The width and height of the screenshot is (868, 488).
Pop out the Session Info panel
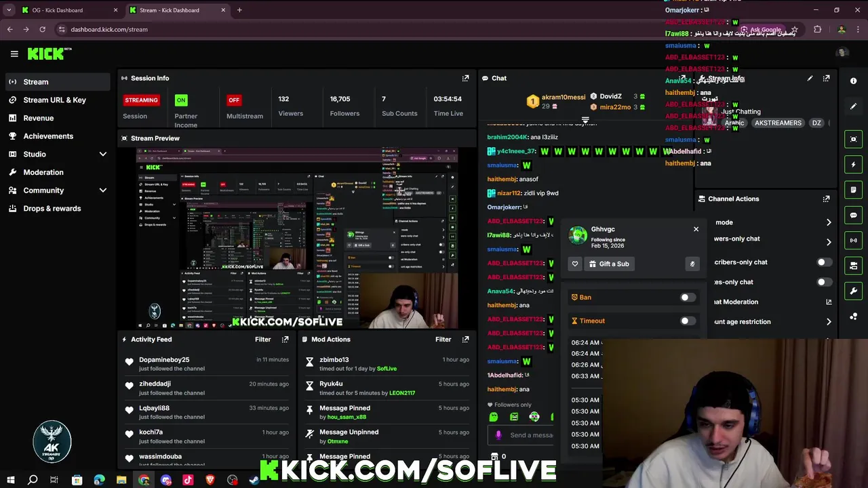pos(465,78)
